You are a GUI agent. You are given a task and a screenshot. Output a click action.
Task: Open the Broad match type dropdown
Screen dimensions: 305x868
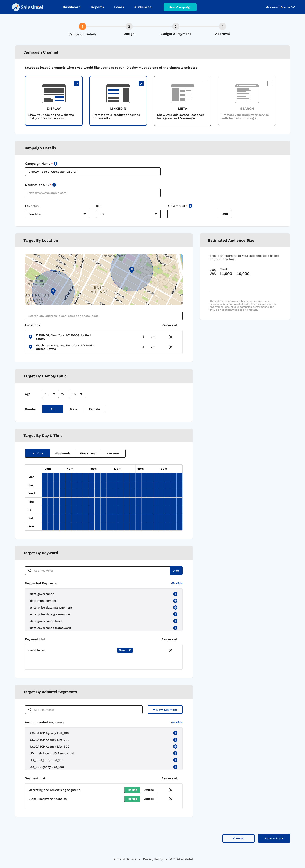click(125, 650)
